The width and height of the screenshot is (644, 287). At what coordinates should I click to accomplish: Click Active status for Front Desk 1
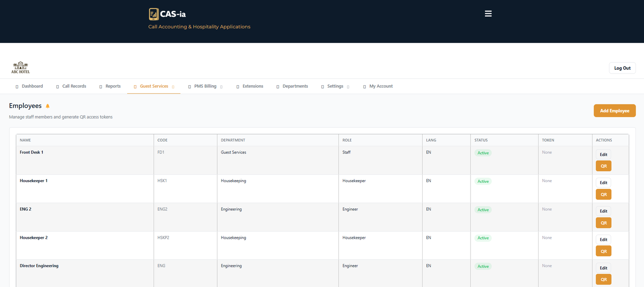point(483,153)
